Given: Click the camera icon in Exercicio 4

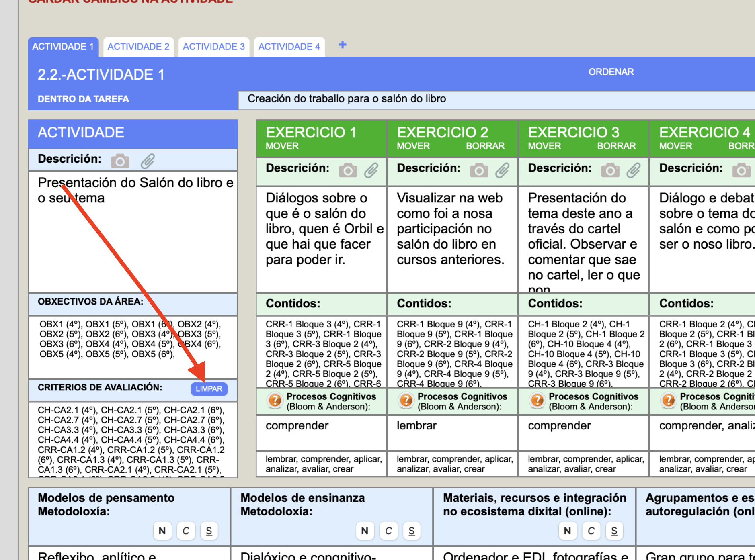Looking at the screenshot, I should coord(741,170).
